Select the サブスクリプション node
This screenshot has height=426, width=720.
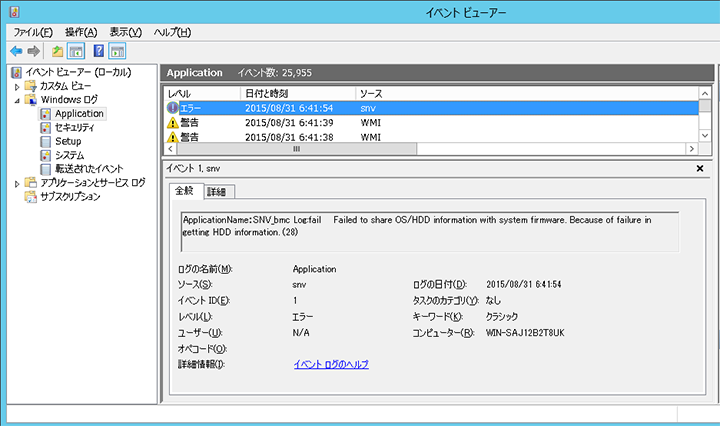62,197
